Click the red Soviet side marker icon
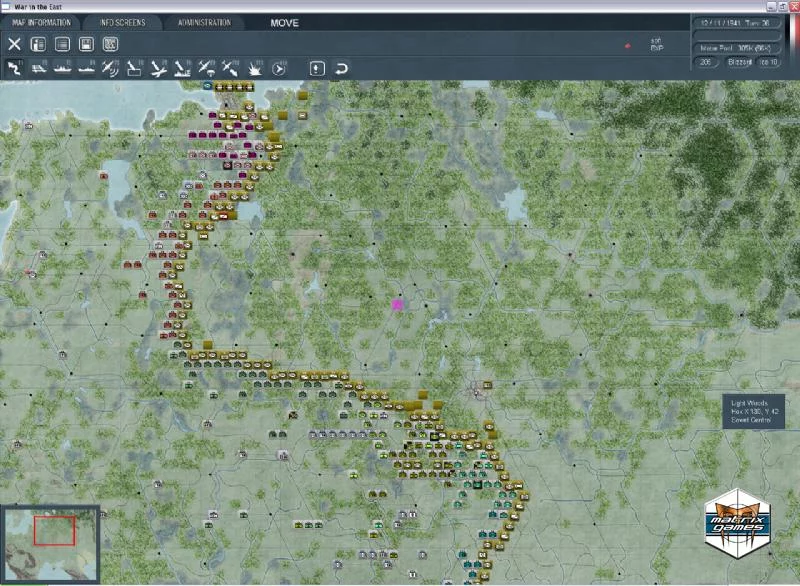The height and width of the screenshot is (586, 800). pyautogui.click(x=628, y=46)
